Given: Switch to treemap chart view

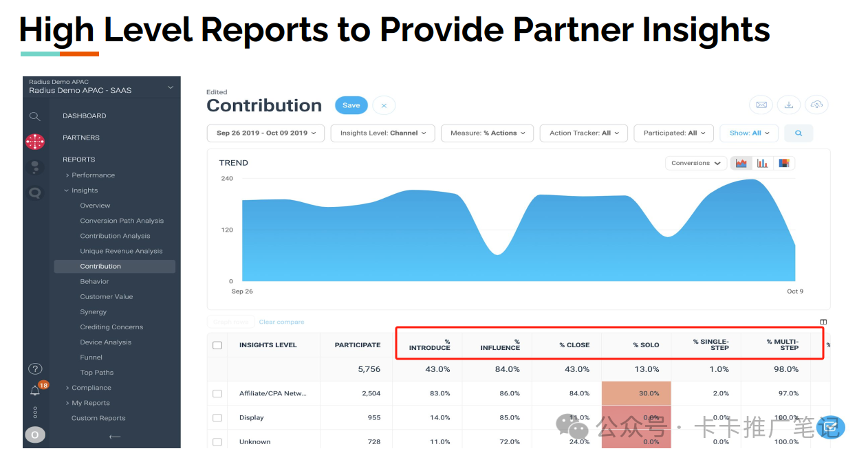Looking at the screenshot, I should click(783, 164).
